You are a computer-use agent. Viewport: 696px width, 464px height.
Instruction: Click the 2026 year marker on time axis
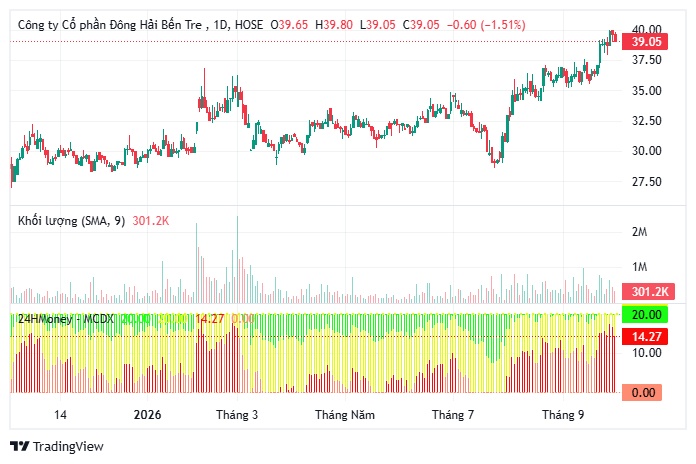[x=147, y=415]
